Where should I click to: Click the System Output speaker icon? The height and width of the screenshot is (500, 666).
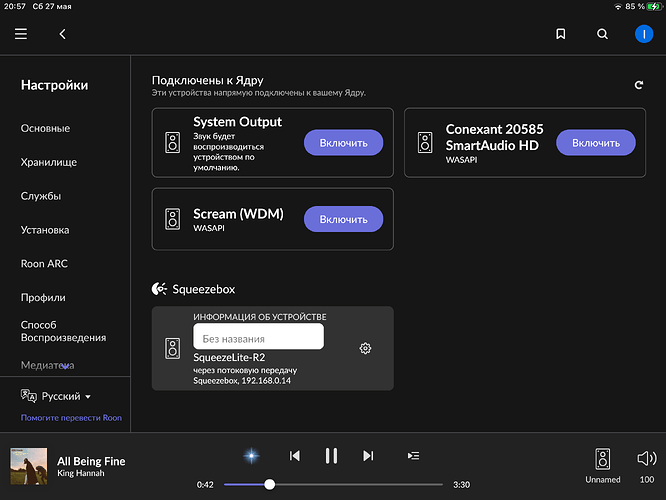(x=172, y=143)
